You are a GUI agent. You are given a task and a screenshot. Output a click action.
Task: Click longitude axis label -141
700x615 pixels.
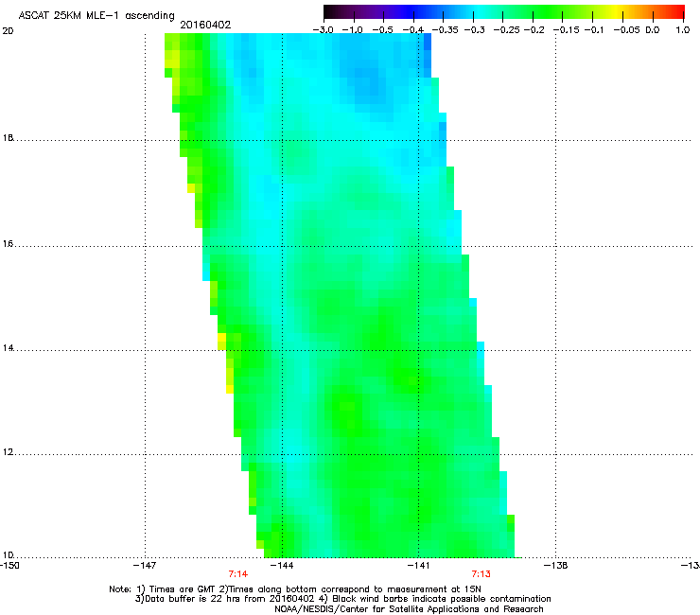[418, 566]
